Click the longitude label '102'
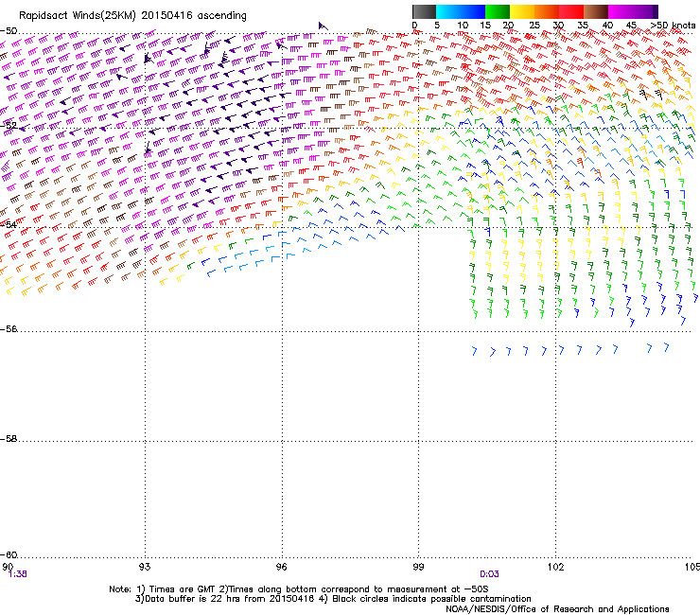 [x=555, y=567]
